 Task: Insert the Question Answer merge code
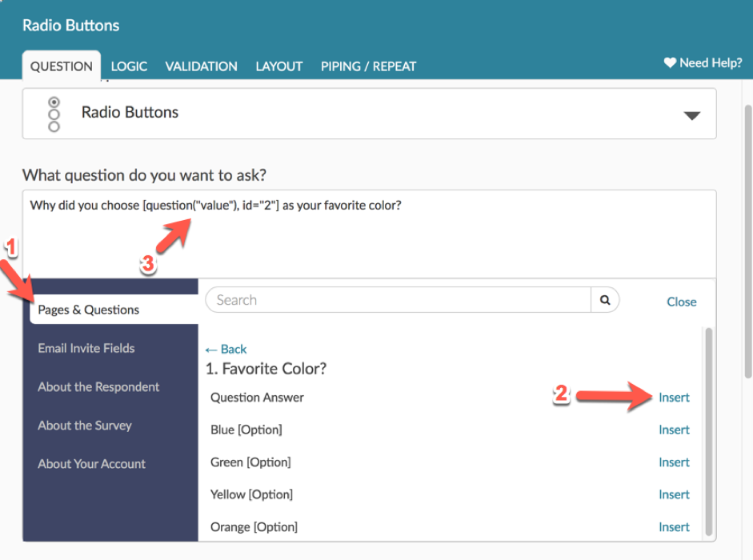pyautogui.click(x=674, y=398)
